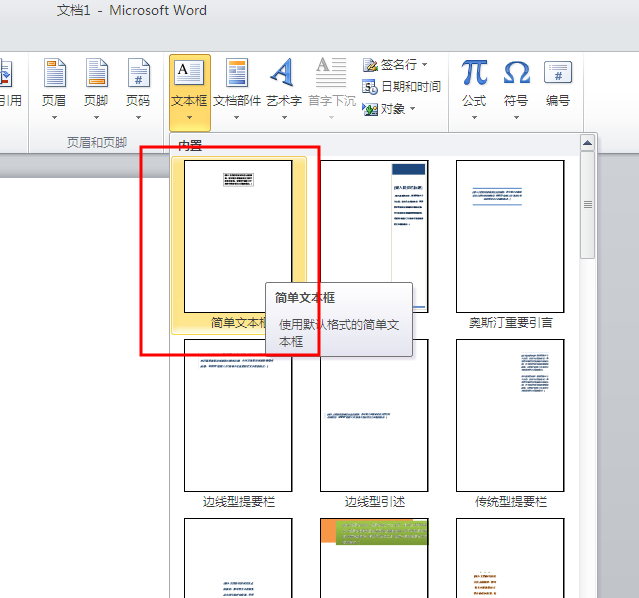Select the 简单文本框 thumbnail
Viewport: 639px width, 598px height.
238,237
